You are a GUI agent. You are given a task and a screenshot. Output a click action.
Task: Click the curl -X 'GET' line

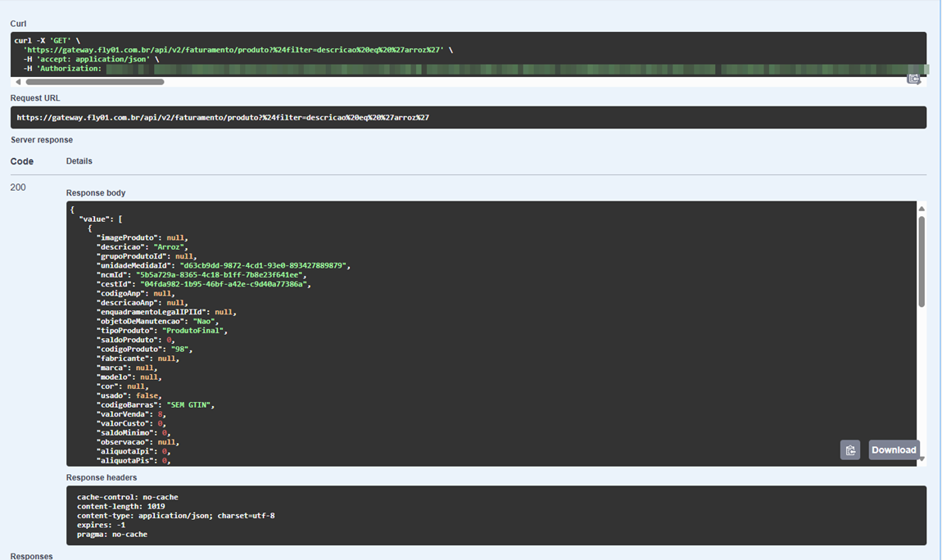(x=47, y=41)
